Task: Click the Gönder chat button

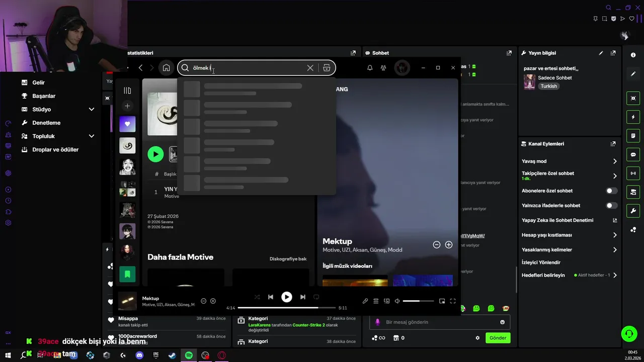Action: (x=498, y=338)
